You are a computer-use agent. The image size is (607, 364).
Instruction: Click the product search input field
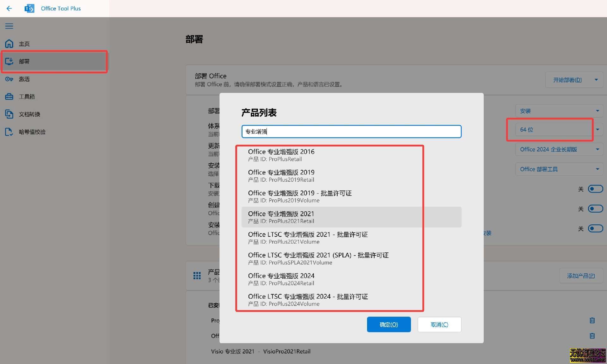[351, 131]
